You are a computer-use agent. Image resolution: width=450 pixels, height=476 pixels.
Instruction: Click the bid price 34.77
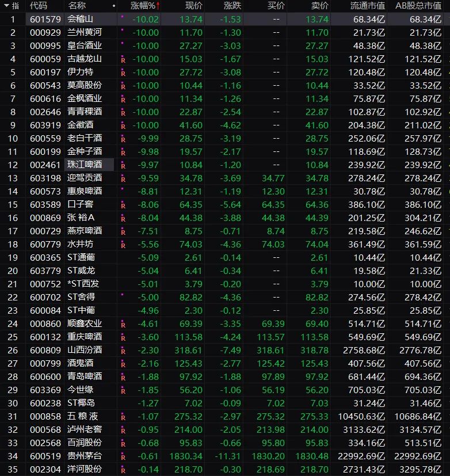point(273,178)
